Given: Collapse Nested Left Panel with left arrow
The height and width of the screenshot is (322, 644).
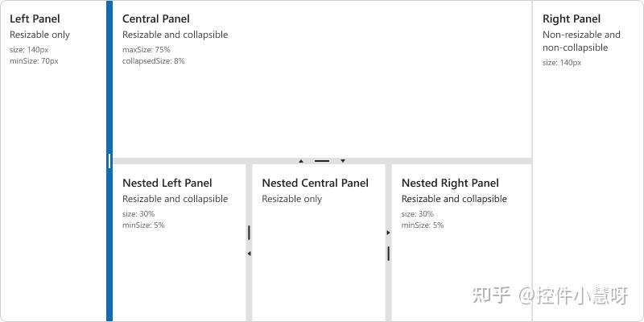Looking at the screenshot, I should coord(249,254).
